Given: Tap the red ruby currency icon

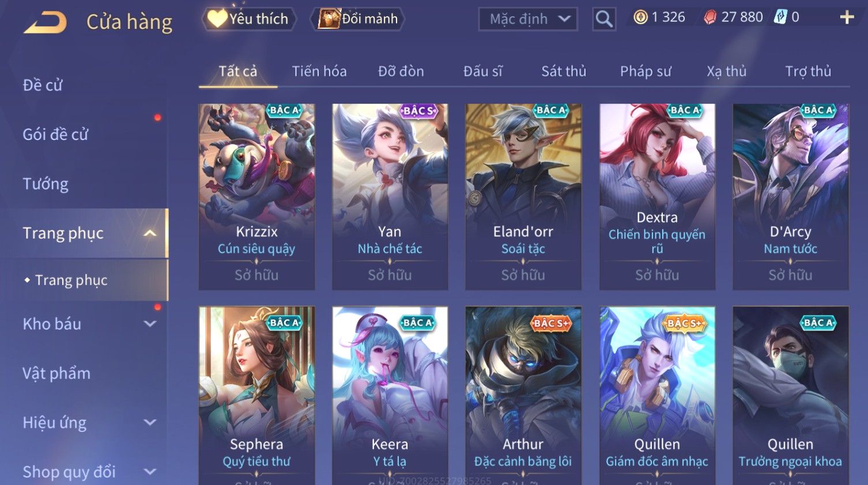Looking at the screenshot, I should [710, 17].
